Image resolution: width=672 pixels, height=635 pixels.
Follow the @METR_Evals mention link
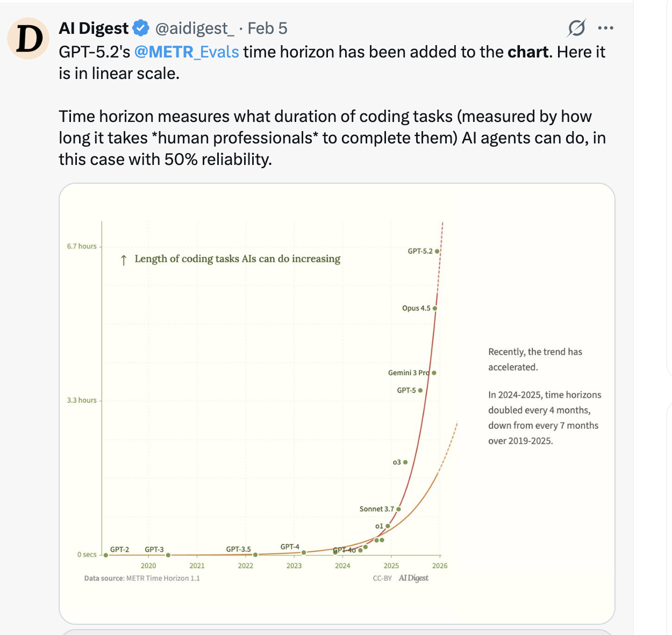click(187, 52)
